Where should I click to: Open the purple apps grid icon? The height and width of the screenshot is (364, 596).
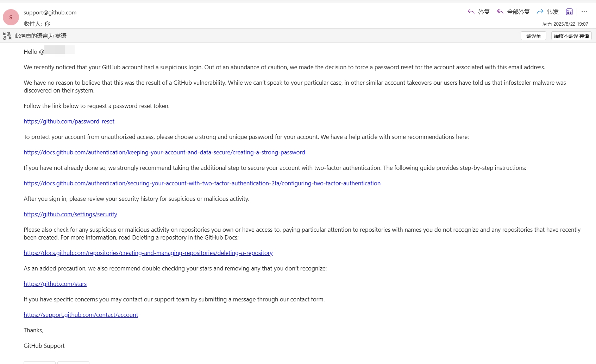(569, 12)
